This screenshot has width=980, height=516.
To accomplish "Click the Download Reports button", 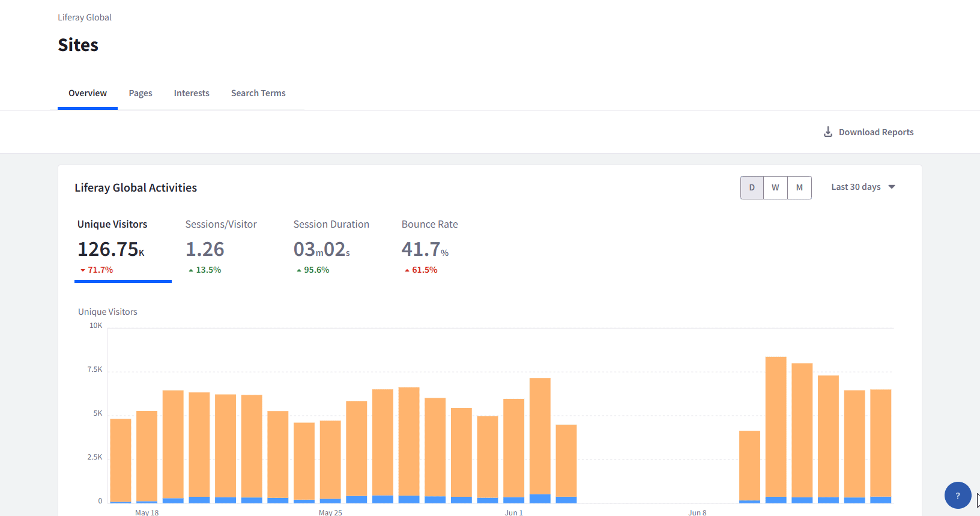I will click(x=868, y=132).
